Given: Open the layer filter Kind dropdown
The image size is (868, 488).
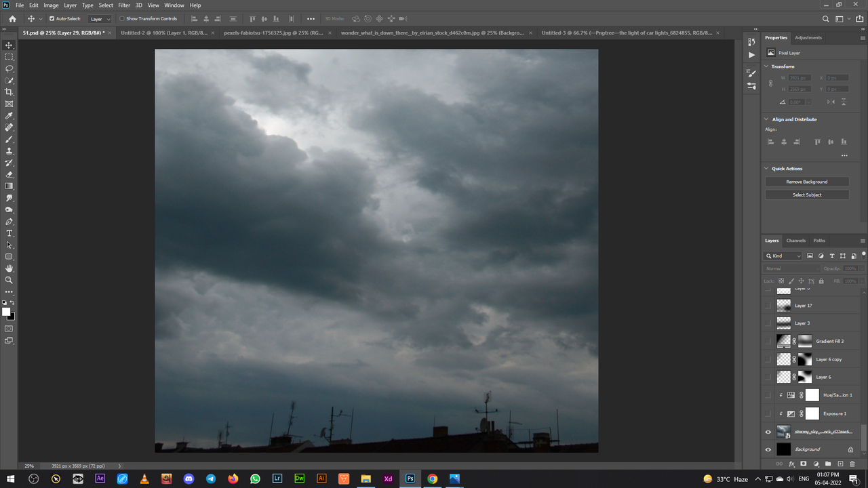Looking at the screenshot, I should click(783, 256).
